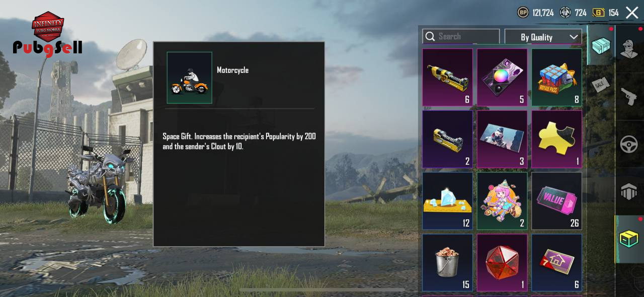Screen dimensions: 644x297
Task: Select the crystal on gold plate item
Action: click(x=447, y=201)
